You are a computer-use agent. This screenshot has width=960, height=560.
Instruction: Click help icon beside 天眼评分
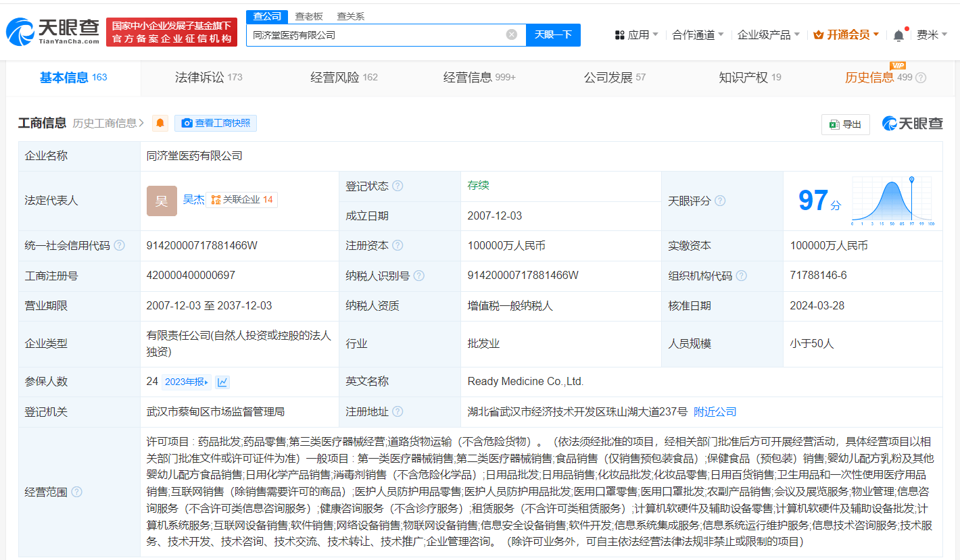coord(720,201)
